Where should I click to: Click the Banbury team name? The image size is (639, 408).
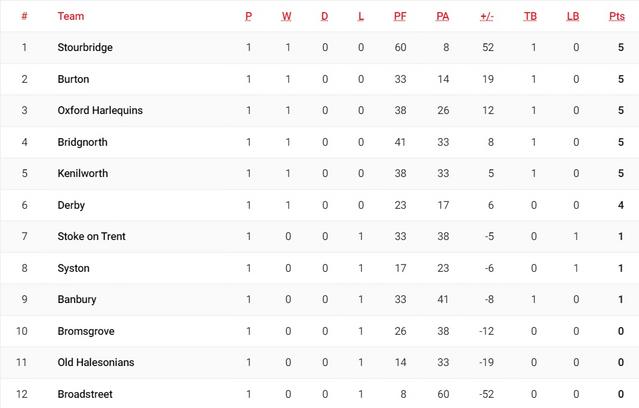click(77, 299)
